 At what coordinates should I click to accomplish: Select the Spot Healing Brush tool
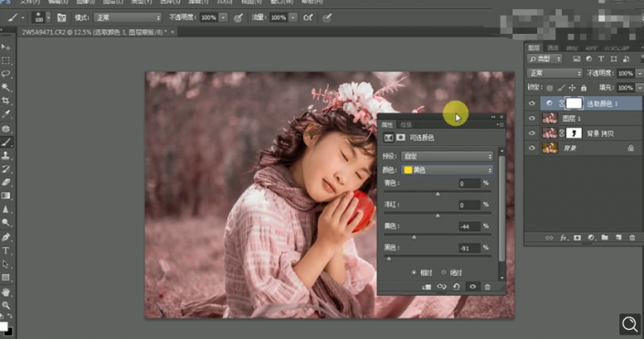[5, 129]
